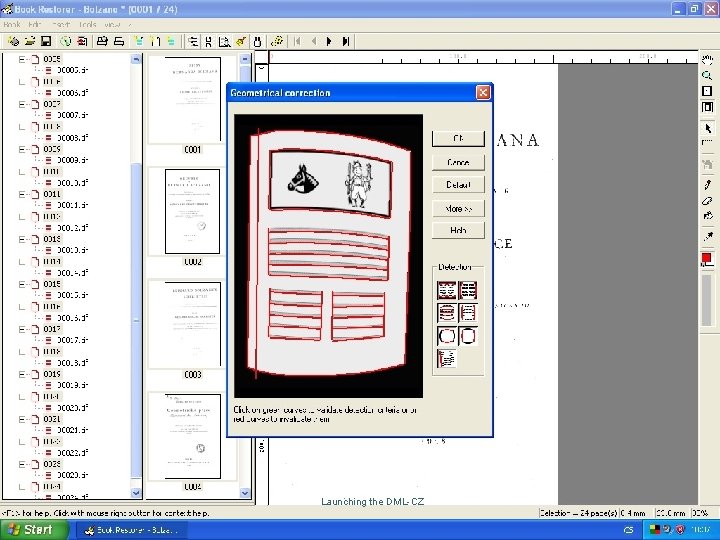The height and width of the screenshot is (540, 720).
Task: Collapse the 0017 tree node
Action: point(21,329)
